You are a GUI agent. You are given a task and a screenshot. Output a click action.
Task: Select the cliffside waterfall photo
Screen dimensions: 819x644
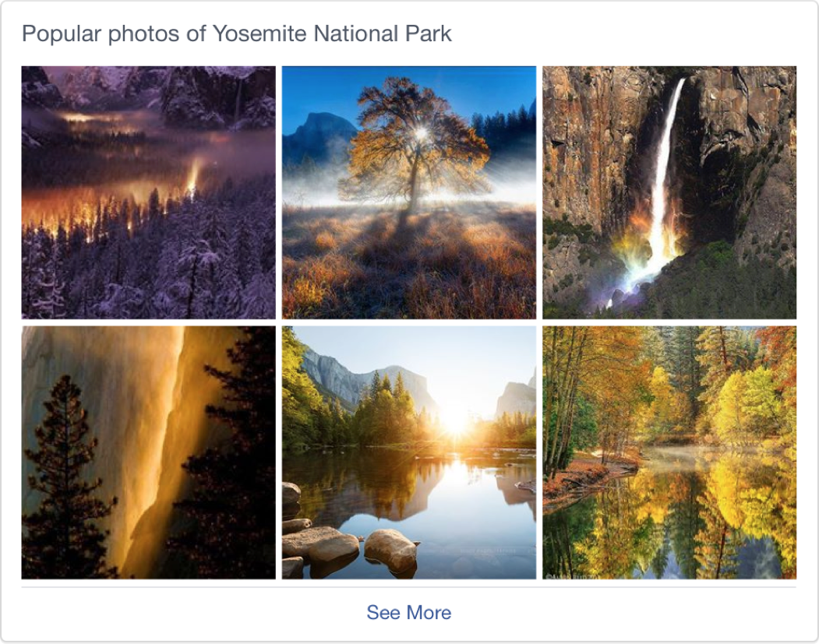point(669,192)
